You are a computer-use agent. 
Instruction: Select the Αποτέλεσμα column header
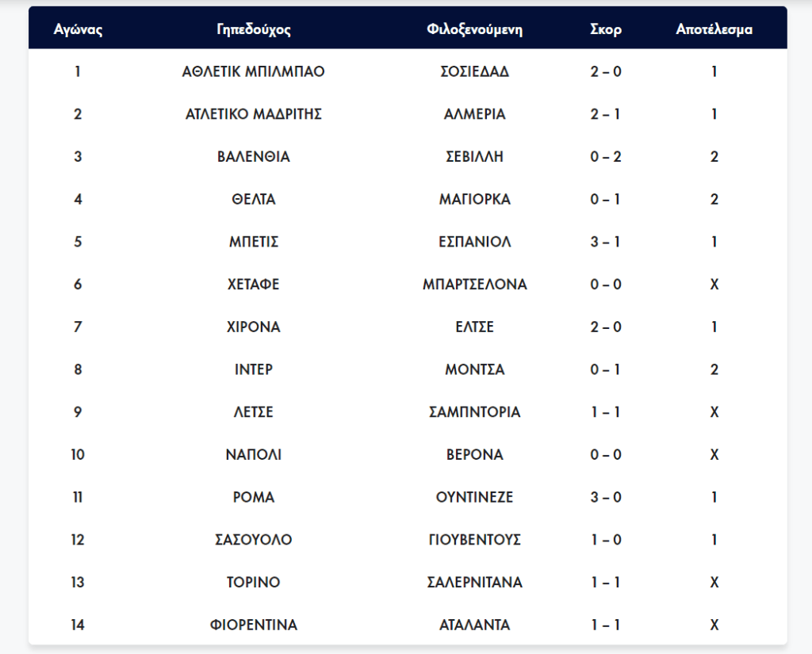click(714, 30)
